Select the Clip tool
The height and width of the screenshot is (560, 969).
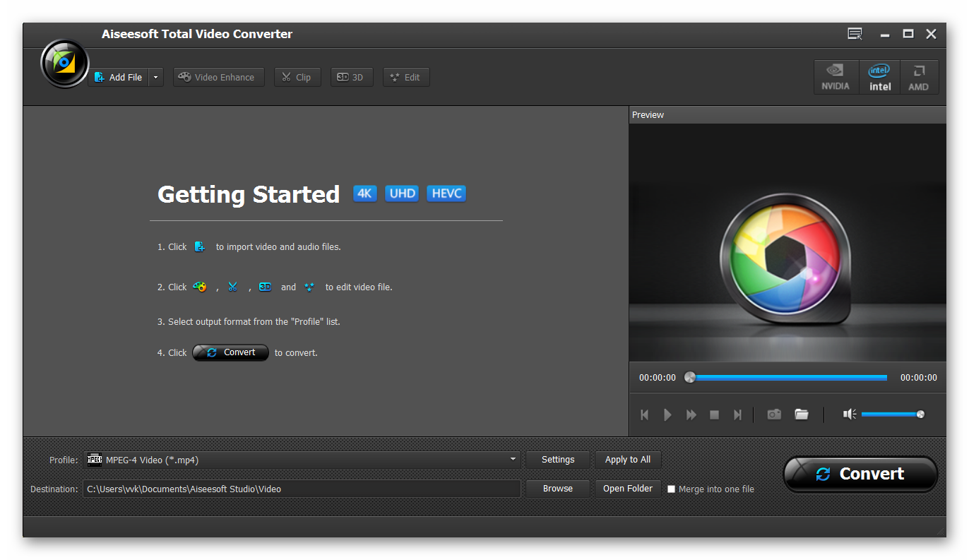(297, 77)
